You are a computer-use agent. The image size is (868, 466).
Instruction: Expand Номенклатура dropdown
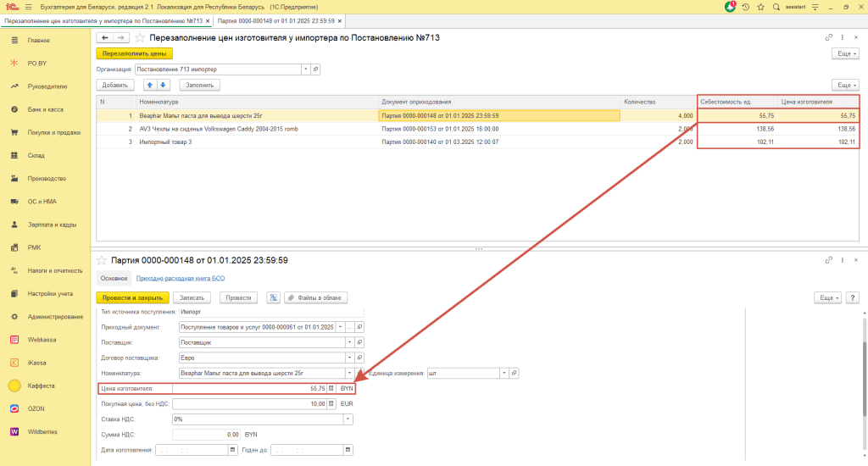pyautogui.click(x=349, y=373)
